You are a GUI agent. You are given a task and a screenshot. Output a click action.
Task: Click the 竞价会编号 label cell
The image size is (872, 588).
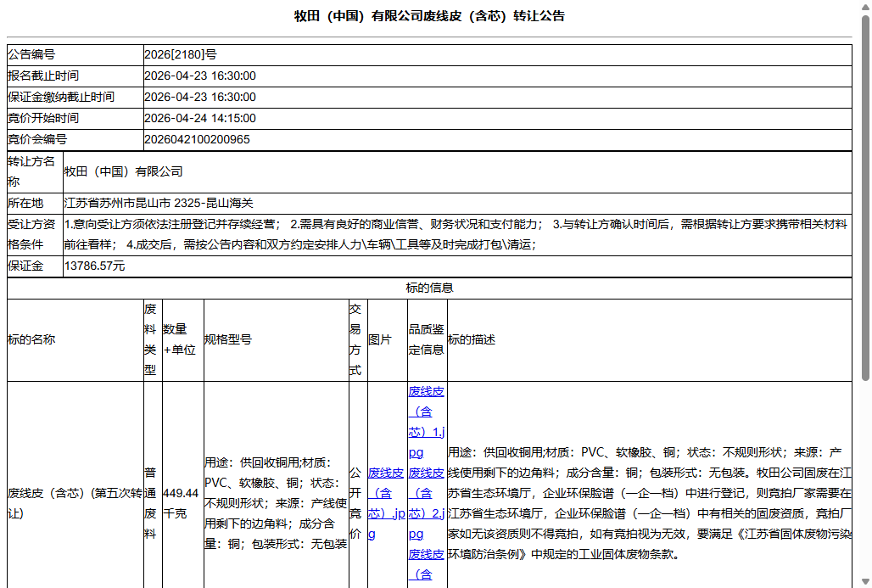(75, 139)
